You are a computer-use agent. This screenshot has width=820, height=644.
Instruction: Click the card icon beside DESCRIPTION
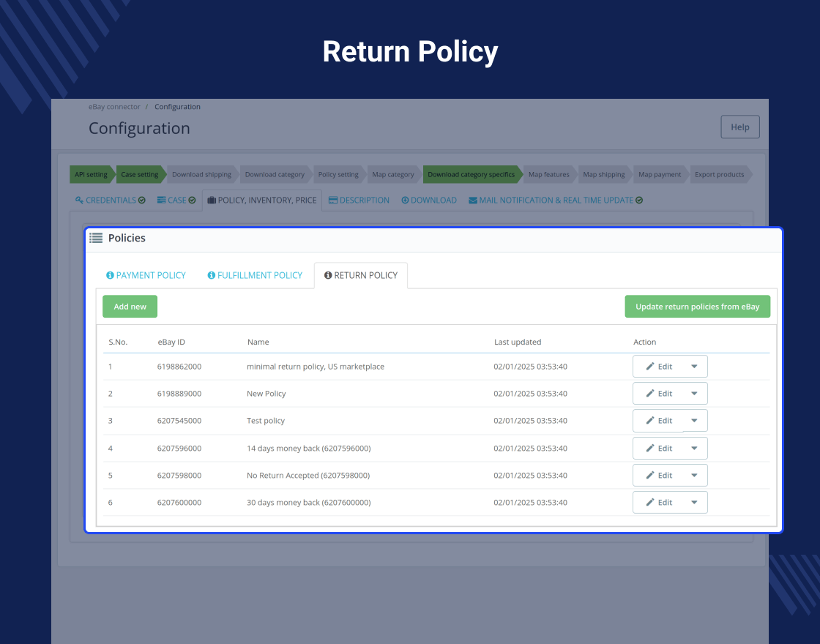(x=333, y=201)
